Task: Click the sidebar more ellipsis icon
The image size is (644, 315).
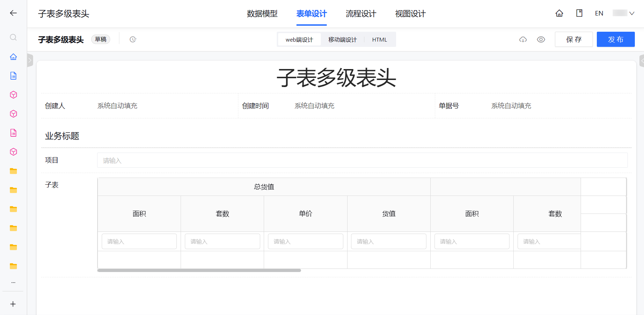Action: pyautogui.click(x=13, y=282)
